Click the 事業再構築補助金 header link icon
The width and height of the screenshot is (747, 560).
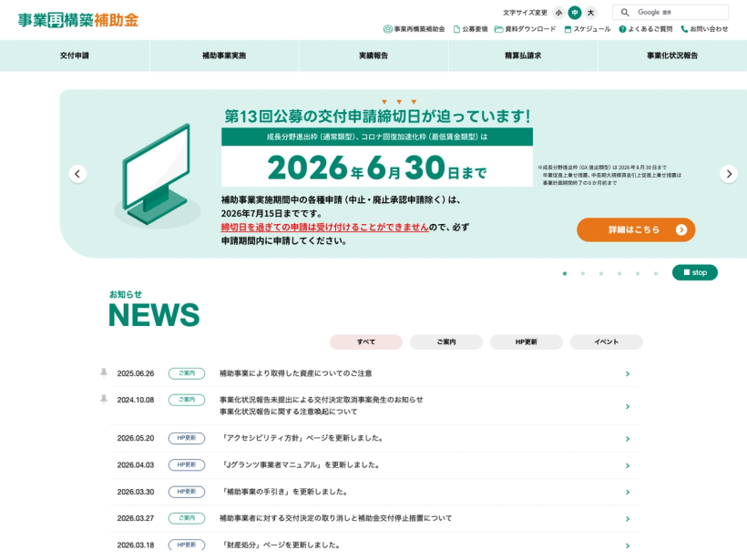[388, 29]
